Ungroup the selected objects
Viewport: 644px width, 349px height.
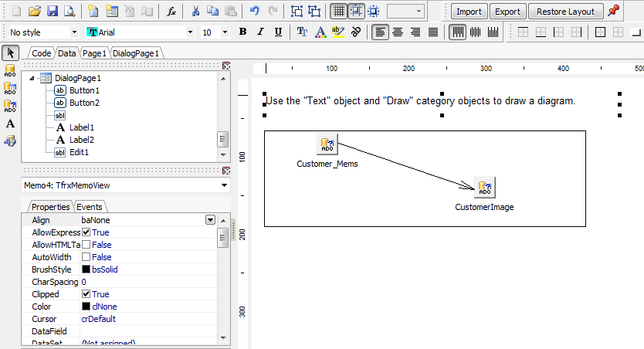314,11
